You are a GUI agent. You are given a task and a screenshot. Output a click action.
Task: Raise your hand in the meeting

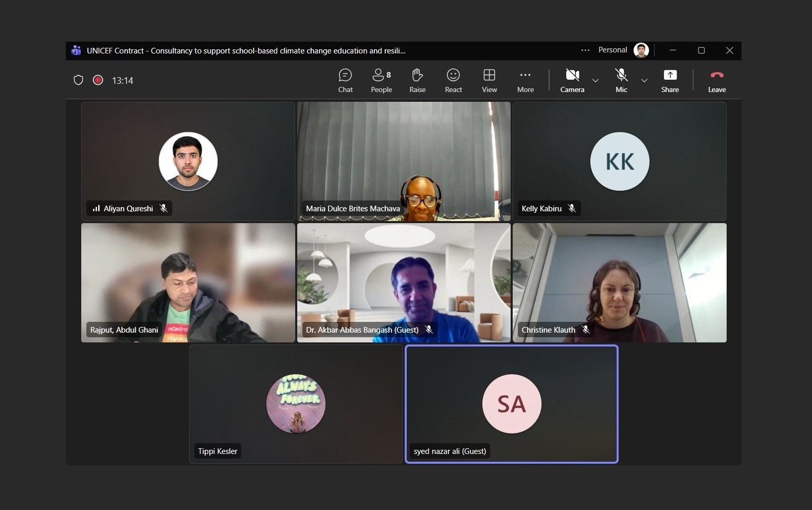(x=417, y=81)
